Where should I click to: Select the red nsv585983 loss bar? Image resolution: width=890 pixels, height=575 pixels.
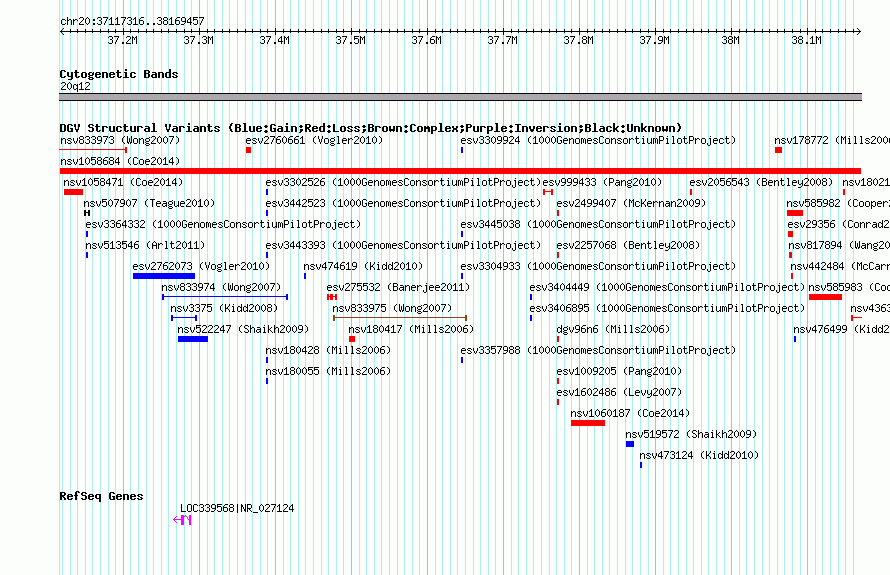(x=825, y=297)
